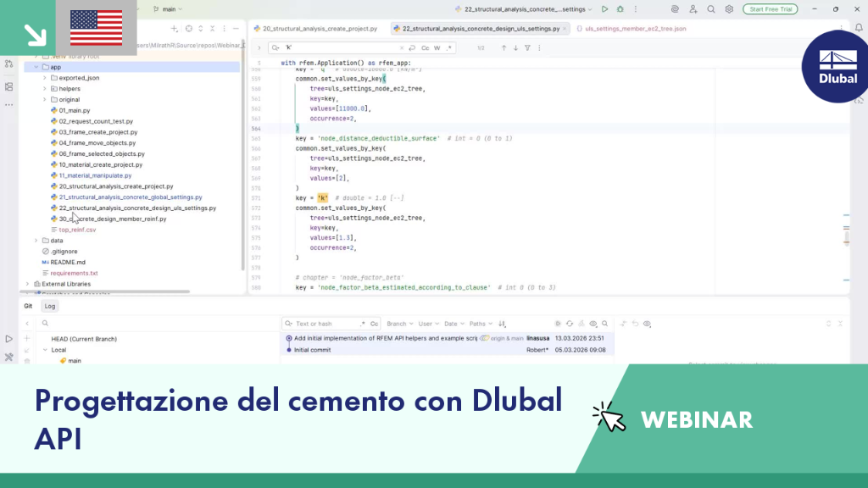Screen dimensions: 868x488
Task: Select the Git tab in the bottom panel
Action: pos(28,306)
